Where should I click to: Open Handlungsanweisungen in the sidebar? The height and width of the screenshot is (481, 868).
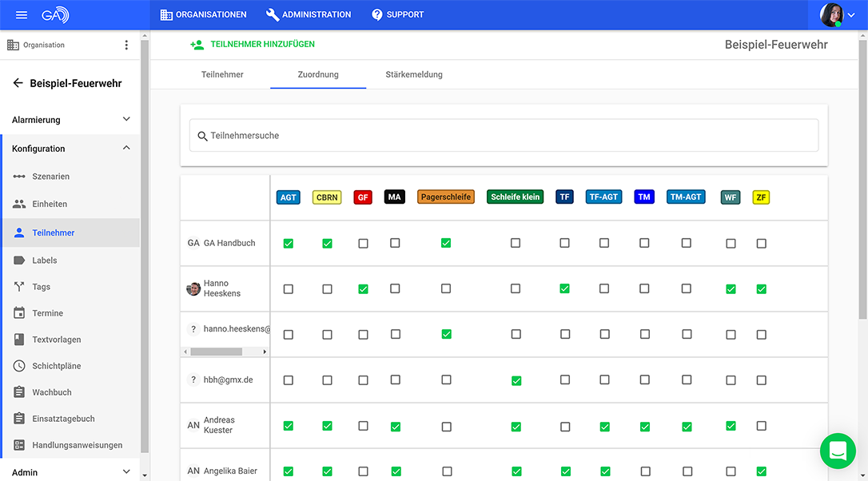[x=77, y=445]
